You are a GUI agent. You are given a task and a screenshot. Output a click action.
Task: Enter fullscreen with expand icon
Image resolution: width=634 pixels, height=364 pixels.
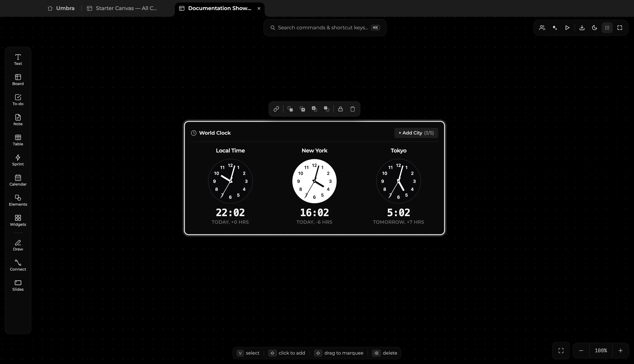coord(620,27)
